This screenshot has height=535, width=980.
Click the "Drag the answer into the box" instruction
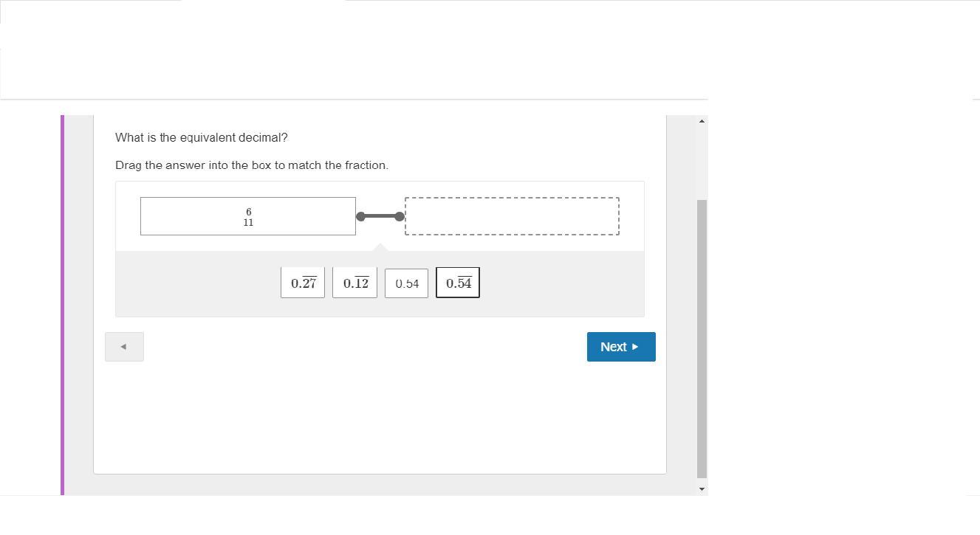point(252,165)
